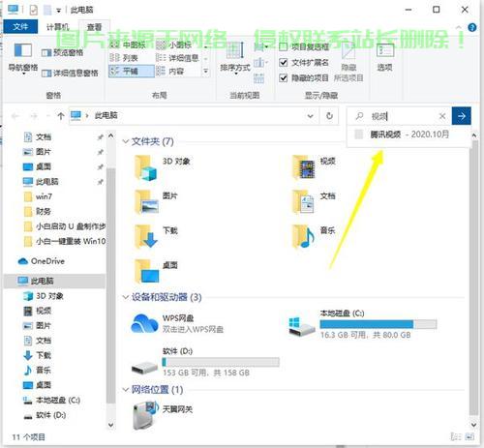The image size is (484, 448).
Task: Click the properties icon in title bar
Action: [x=34, y=10]
